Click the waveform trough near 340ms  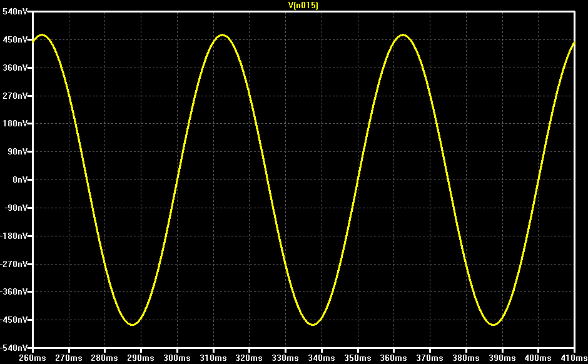313,324
